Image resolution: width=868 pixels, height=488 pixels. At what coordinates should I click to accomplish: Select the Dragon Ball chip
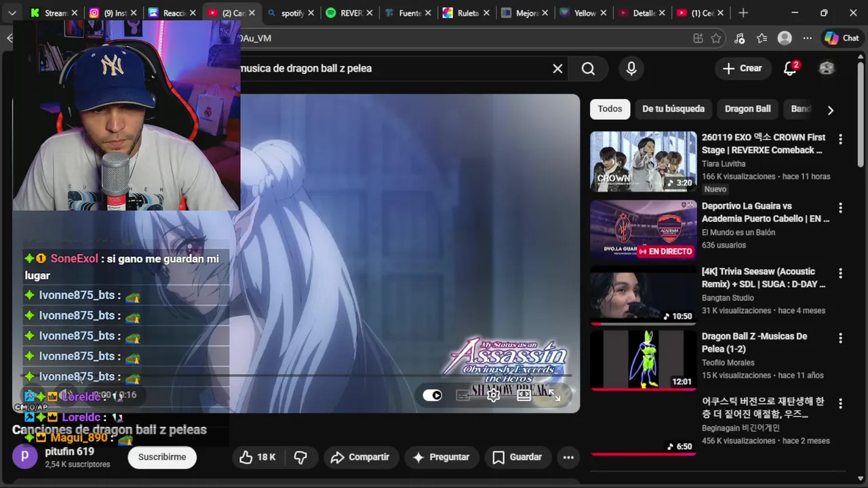(747, 109)
